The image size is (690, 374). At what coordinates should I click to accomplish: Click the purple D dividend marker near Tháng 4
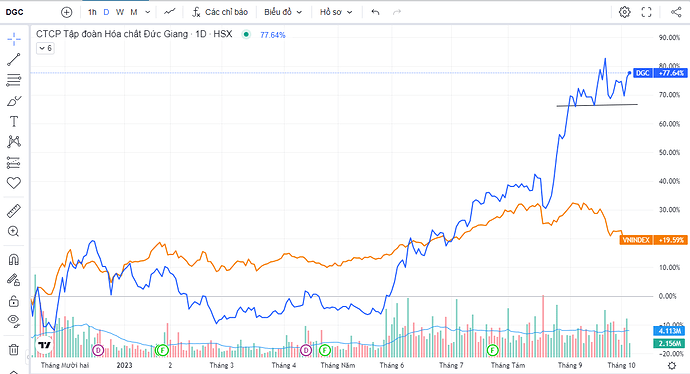tap(305, 350)
